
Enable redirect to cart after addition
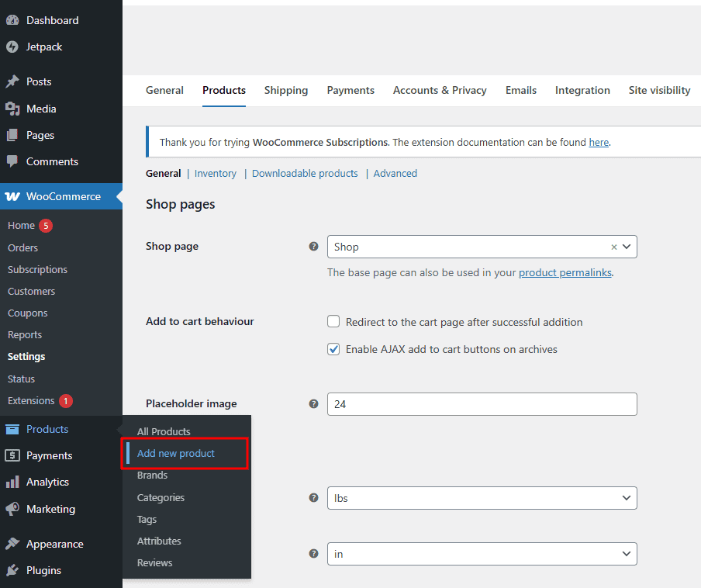[333, 321]
